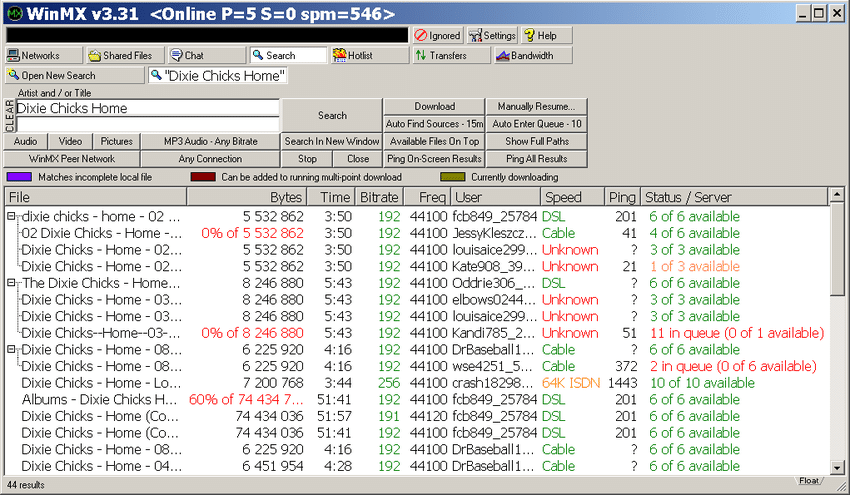This screenshot has width=850, height=495.
Task: Sort results by User column header
Action: point(495,197)
